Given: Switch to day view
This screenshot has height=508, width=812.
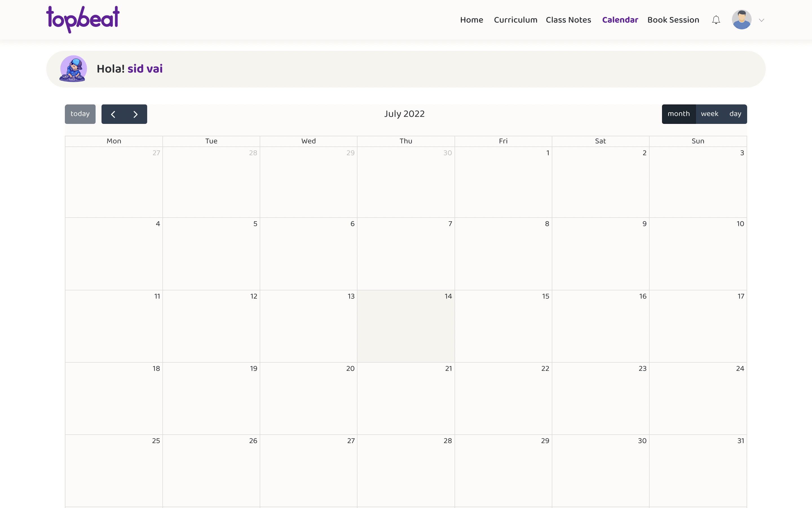Looking at the screenshot, I should (x=735, y=114).
